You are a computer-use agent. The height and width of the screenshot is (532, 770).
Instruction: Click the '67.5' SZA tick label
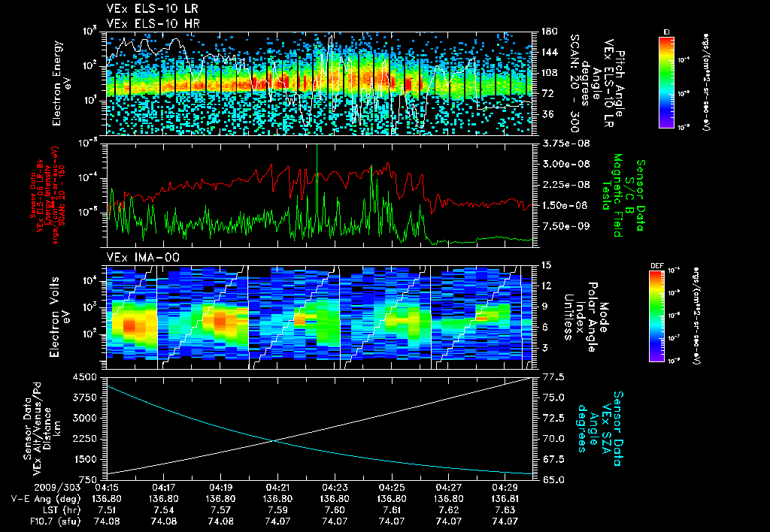coord(553,459)
